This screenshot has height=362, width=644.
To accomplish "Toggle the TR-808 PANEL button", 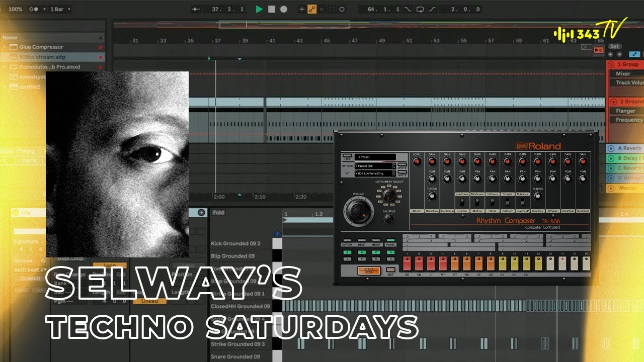I will coord(391,241).
